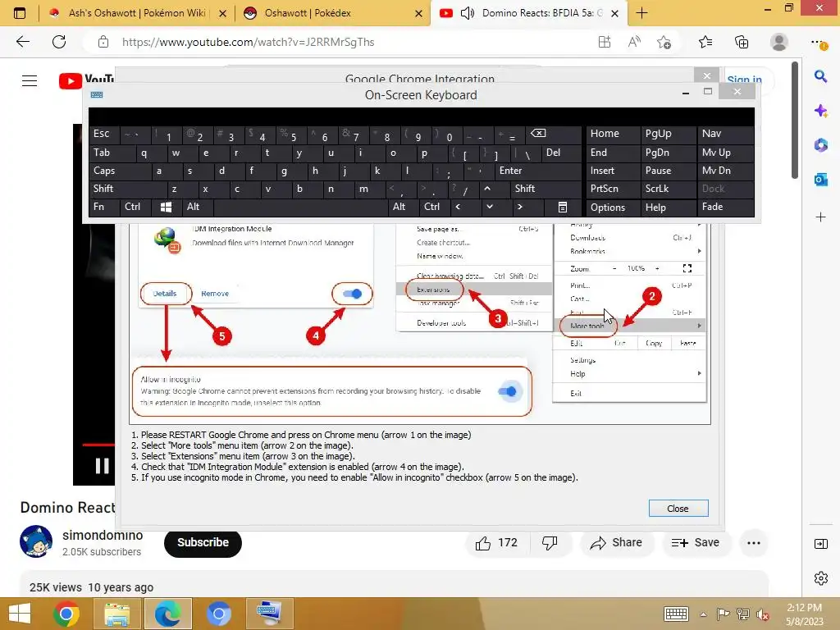Toggle the Fade key on On-Screen Keyboard

(x=725, y=207)
